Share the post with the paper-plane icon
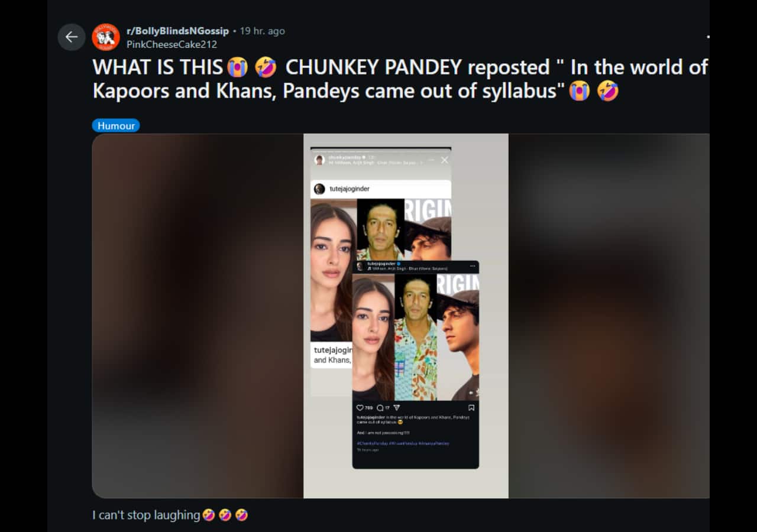757x532 pixels. coord(397,408)
